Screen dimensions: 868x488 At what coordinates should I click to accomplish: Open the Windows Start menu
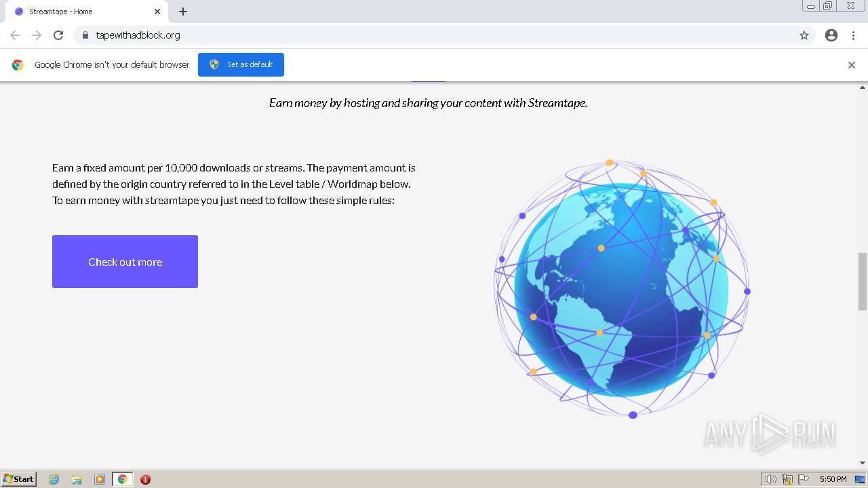[18, 479]
